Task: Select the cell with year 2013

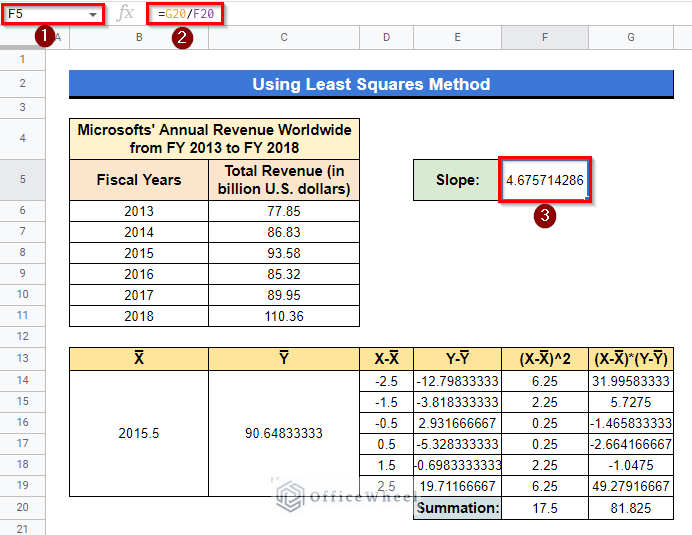Action: coord(139,211)
